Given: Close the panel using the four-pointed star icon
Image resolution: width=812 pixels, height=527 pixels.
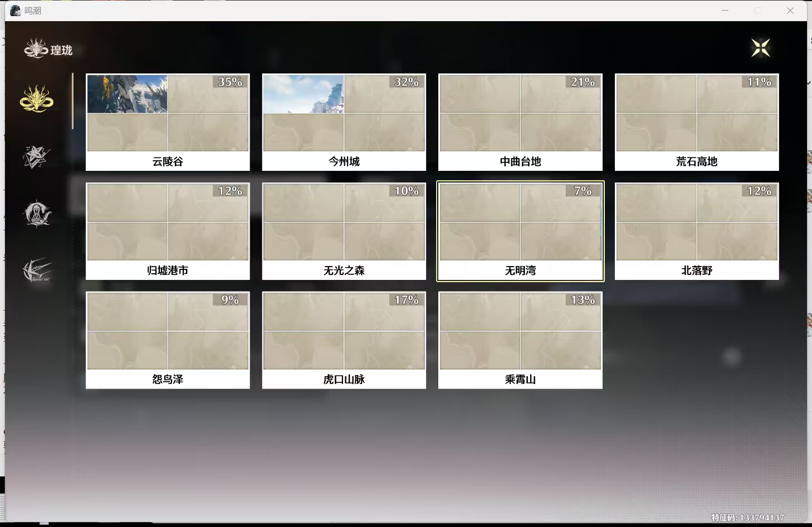Looking at the screenshot, I should 760,48.
